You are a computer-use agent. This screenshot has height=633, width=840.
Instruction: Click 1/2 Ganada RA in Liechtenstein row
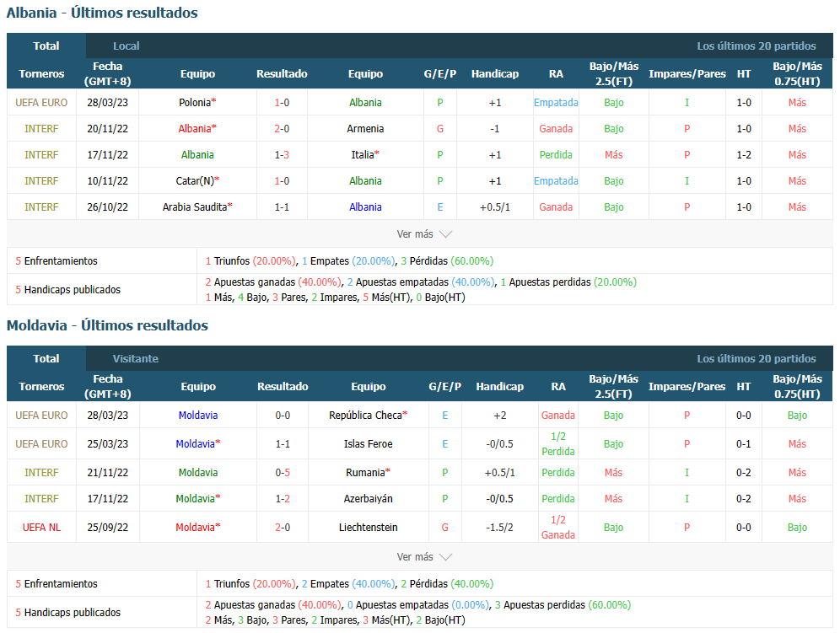point(557,528)
